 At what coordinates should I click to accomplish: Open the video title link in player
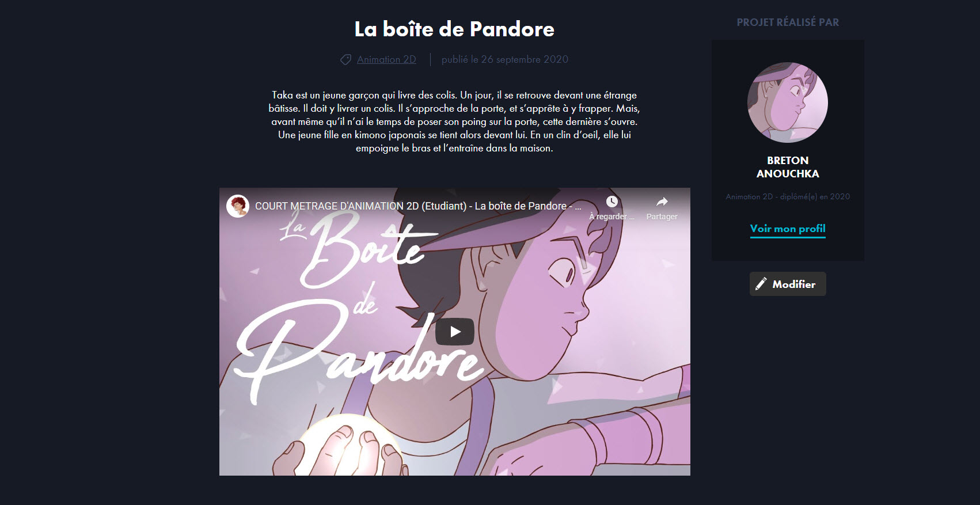(x=418, y=206)
